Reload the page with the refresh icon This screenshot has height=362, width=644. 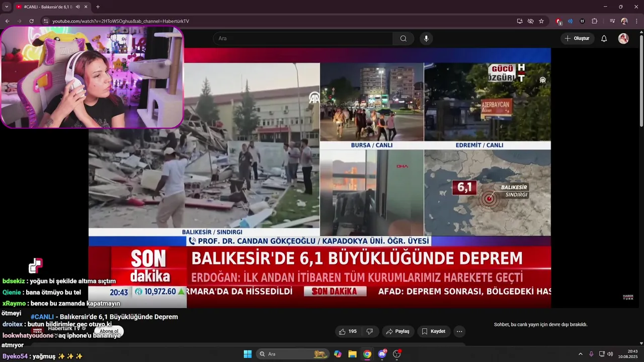tap(31, 21)
